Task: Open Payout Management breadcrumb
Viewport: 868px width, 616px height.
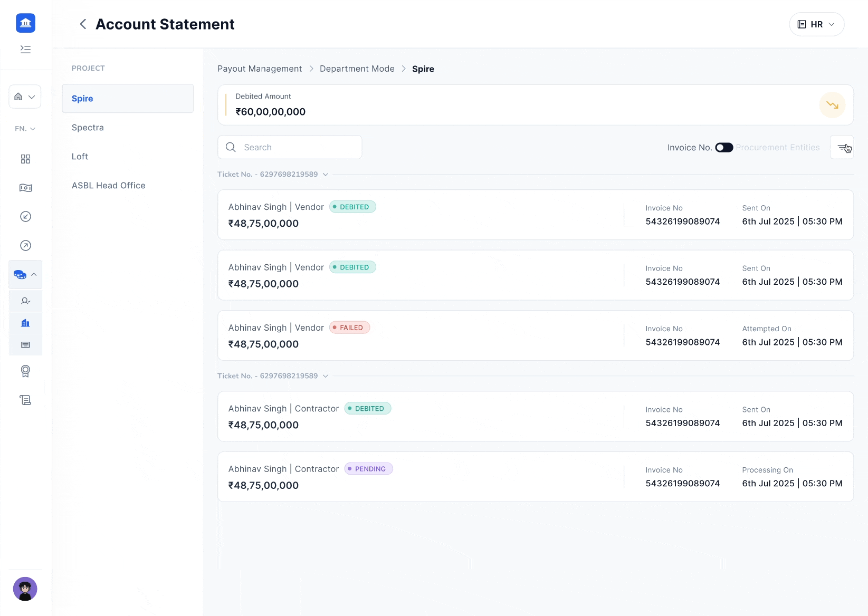Action: [260, 69]
